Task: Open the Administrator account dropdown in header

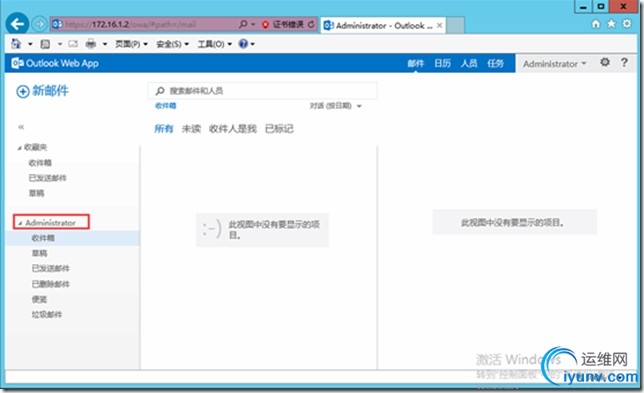Action: pos(554,64)
